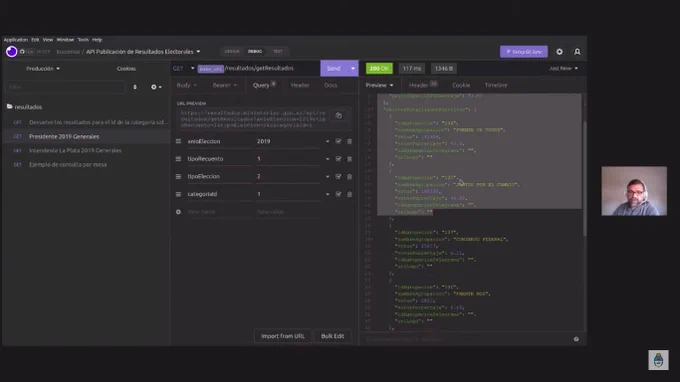This screenshot has width=680, height=382.
Task: Click the New name parameter field
Action: 219,212
